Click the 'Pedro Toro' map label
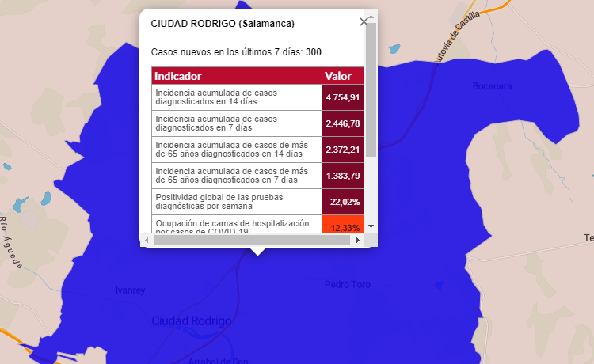 tap(348, 285)
